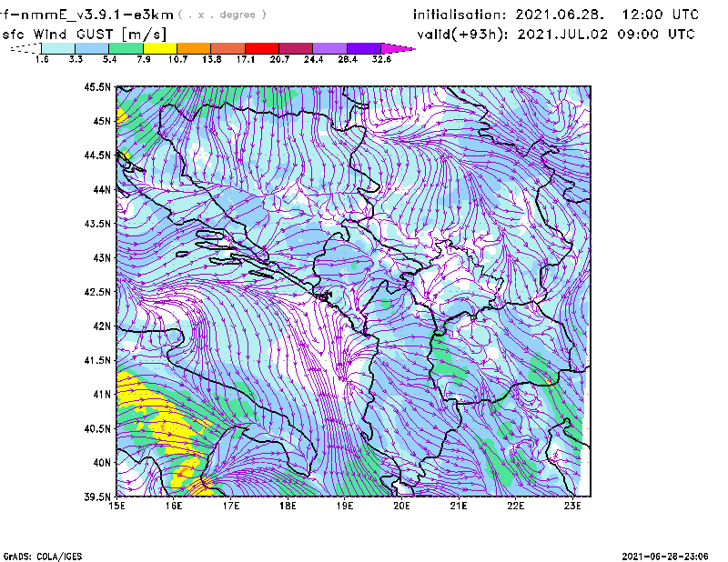Click the 40N latitude label

click(x=102, y=463)
